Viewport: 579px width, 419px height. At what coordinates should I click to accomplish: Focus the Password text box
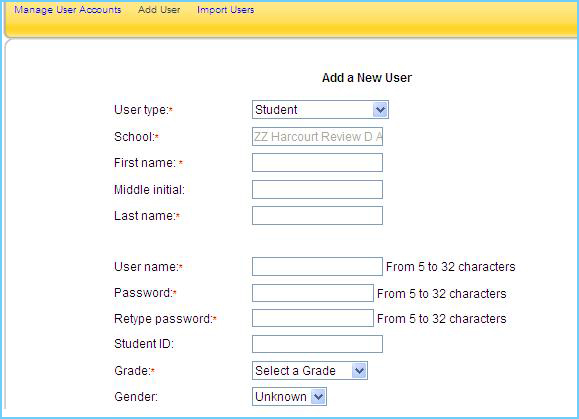click(313, 293)
